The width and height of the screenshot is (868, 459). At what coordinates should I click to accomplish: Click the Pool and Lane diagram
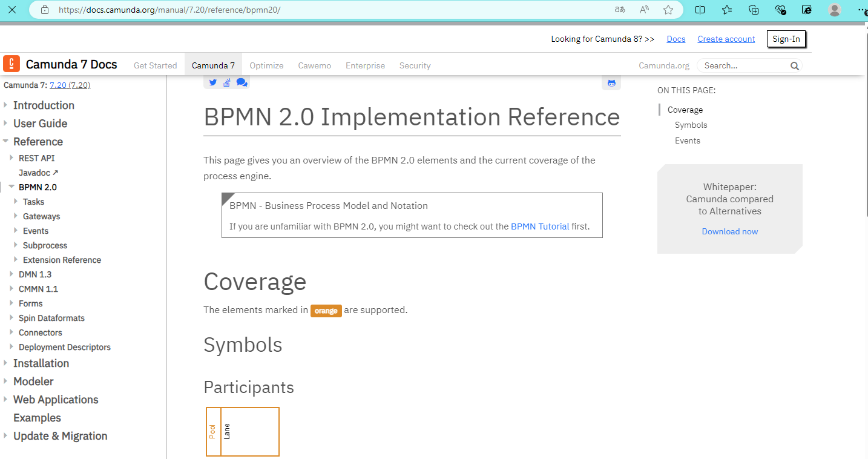pyautogui.click(x=243, y=432)
